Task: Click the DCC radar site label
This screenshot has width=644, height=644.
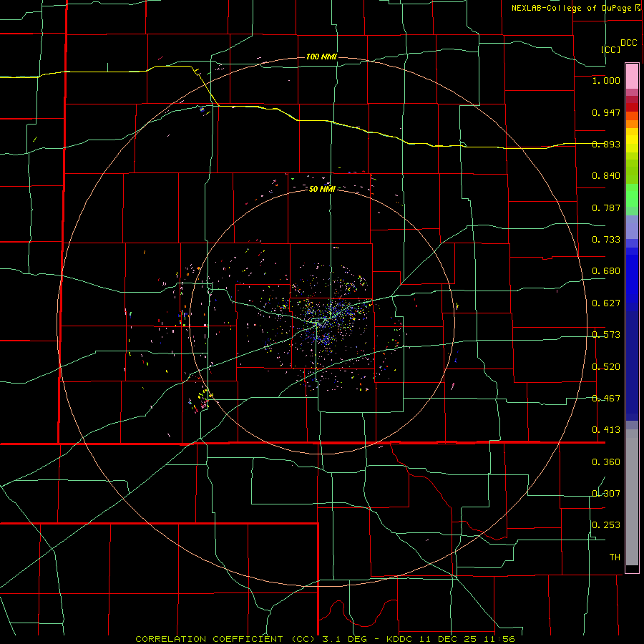Action: [629, 43]
